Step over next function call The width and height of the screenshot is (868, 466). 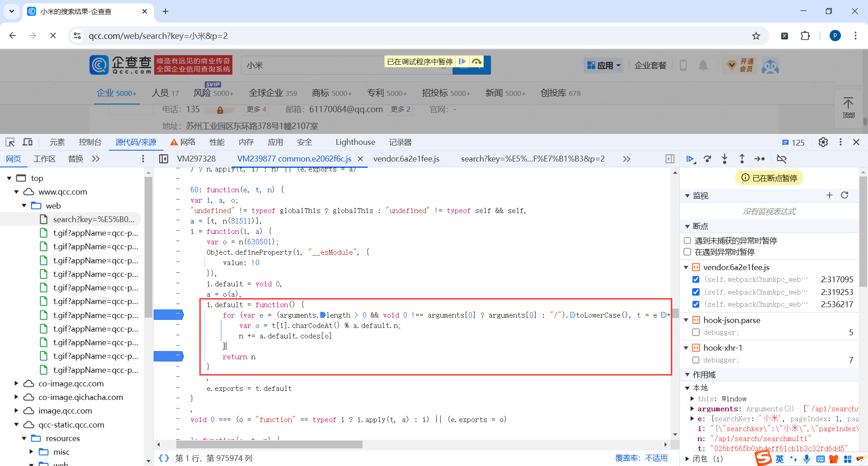point(708,159)
